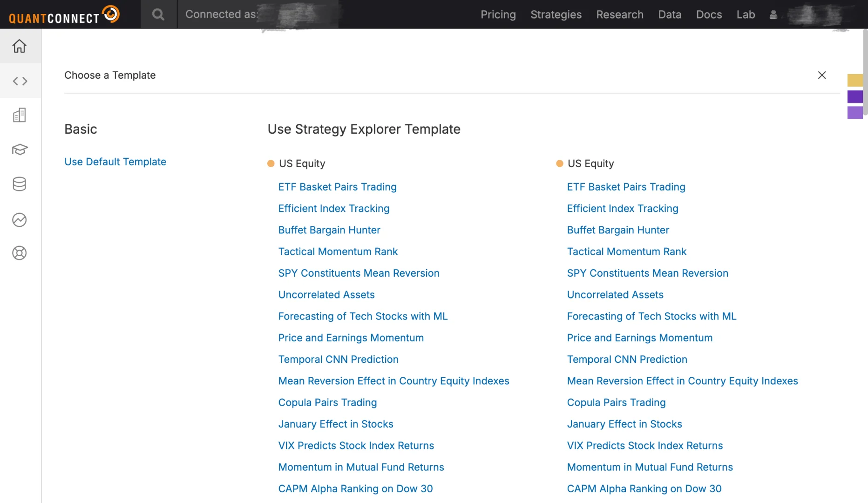The width and height of the screenshot is (868, 503).
Task: Open the Strategies menu item
Action: coord(556,14)
